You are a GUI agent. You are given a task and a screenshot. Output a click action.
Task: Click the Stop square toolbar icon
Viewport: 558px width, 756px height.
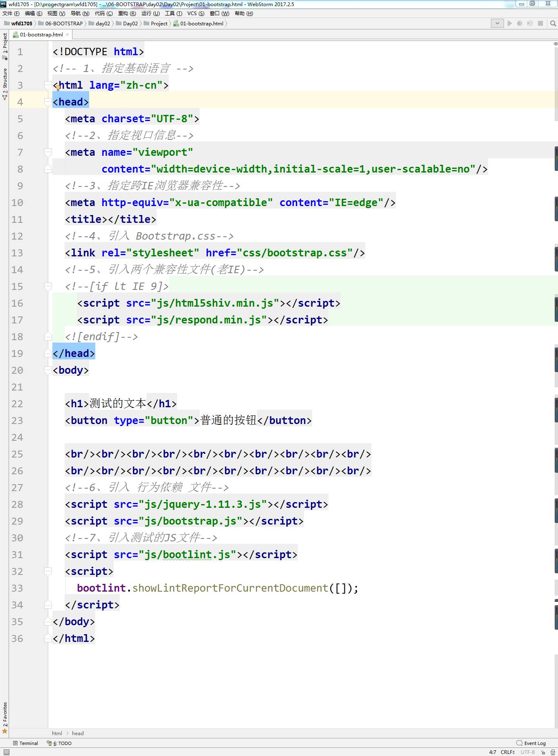(540, 23)
